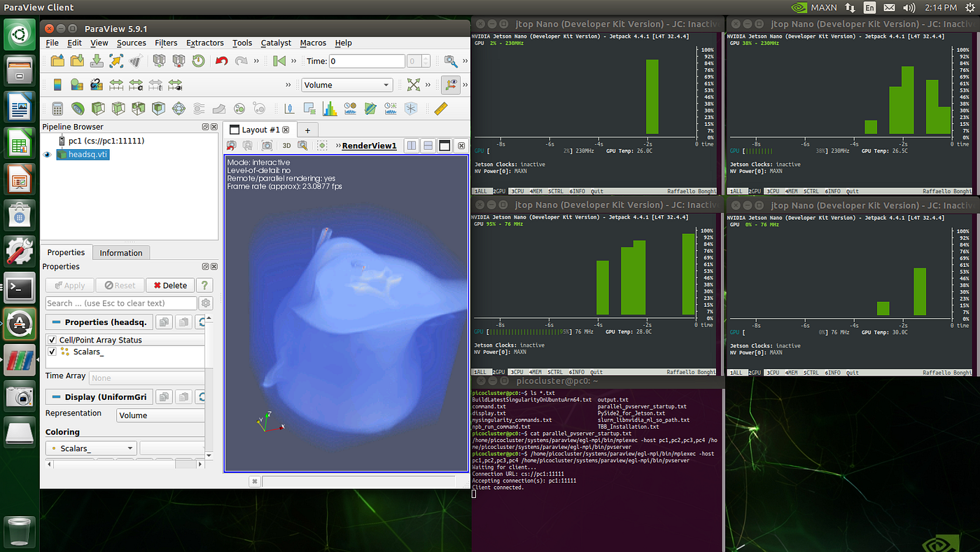Image resolution: width=980 pixels, height=552 pixels.
Task: Expand hidden undo/redo toolbar items chevron
Action: click(256, 61)
